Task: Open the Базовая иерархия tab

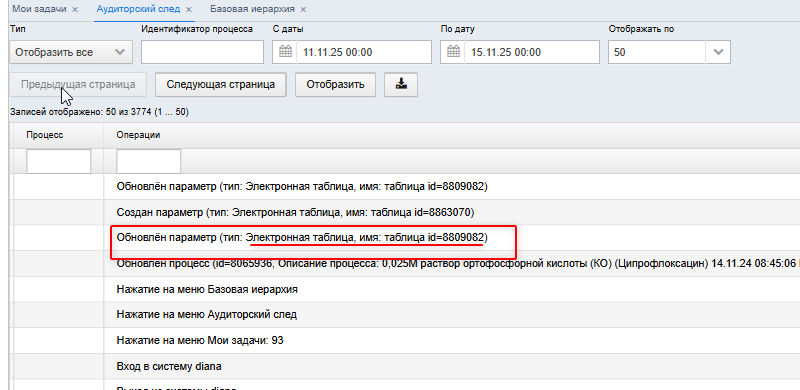Action: (252, 9)
